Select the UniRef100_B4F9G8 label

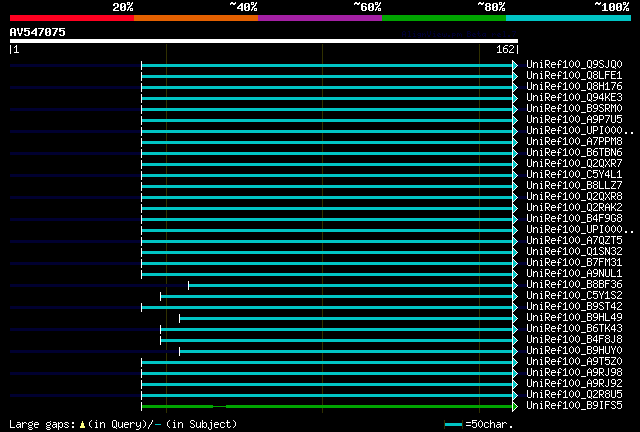click(574, 219)
